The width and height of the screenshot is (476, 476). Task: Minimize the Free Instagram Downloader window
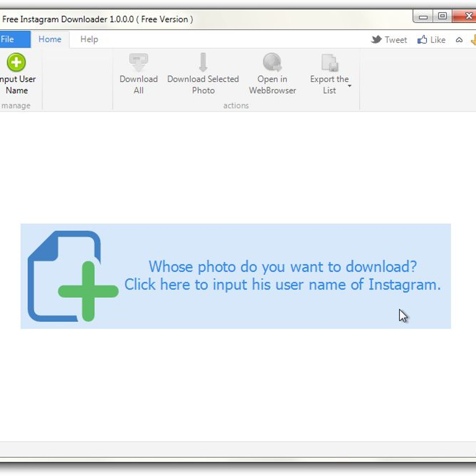tap(423, 16)
